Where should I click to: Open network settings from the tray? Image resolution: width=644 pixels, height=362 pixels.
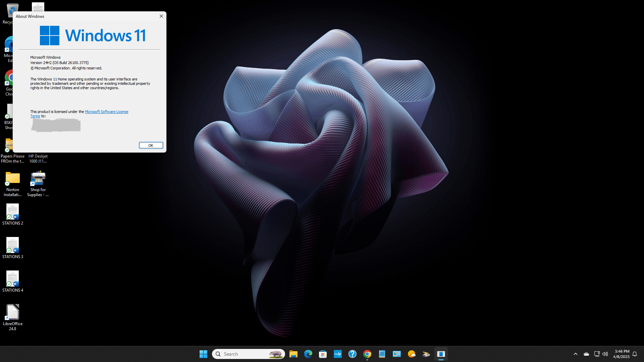coord(597,354)
